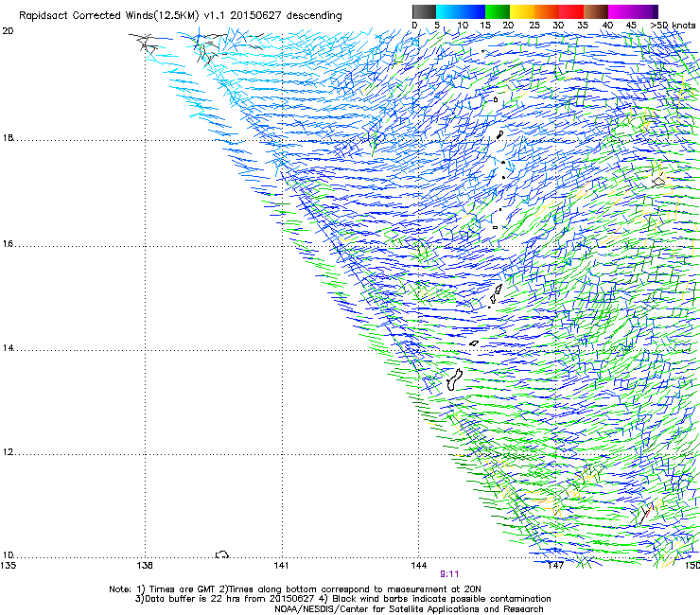Click the Guam island outline on the map
Screen dimensions: 700x615
pos(454,379)
